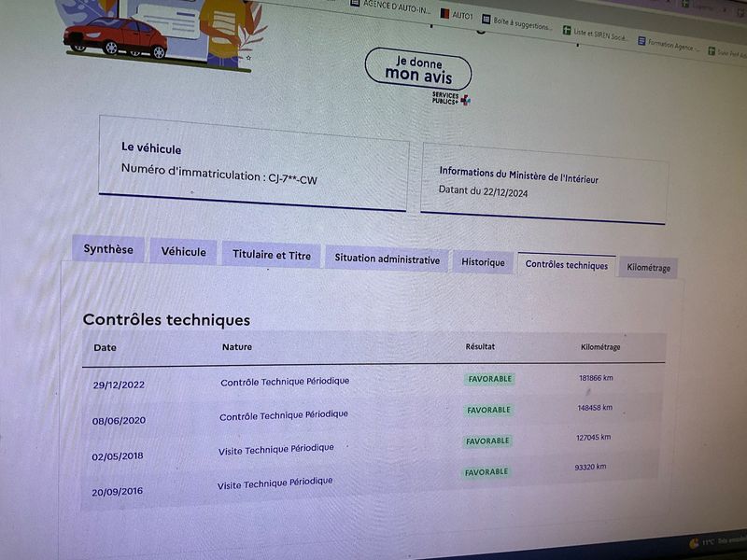The height and width of the screenshot is (560, 747).
Task: Click the FAVORABLE badge beside 181866 km
Action: point(489,379)
